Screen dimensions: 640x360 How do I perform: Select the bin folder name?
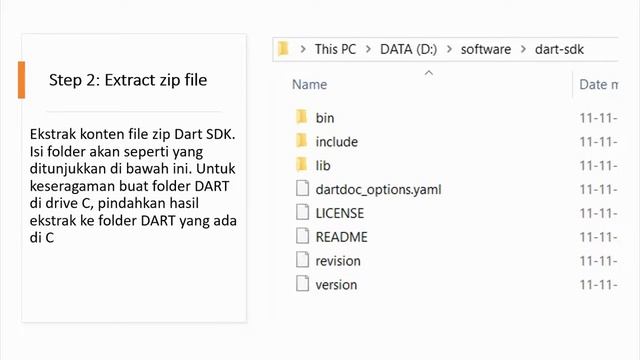click(x=325, y=118)
